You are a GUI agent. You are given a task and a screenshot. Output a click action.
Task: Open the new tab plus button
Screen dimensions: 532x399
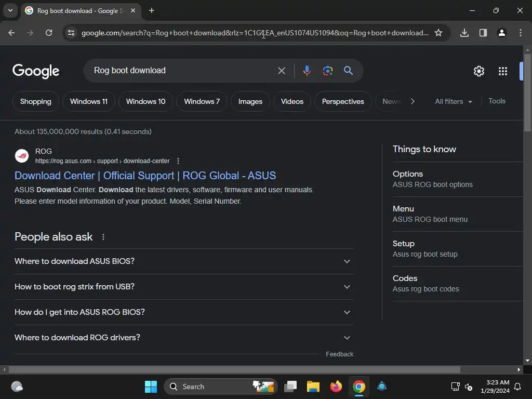152,10
